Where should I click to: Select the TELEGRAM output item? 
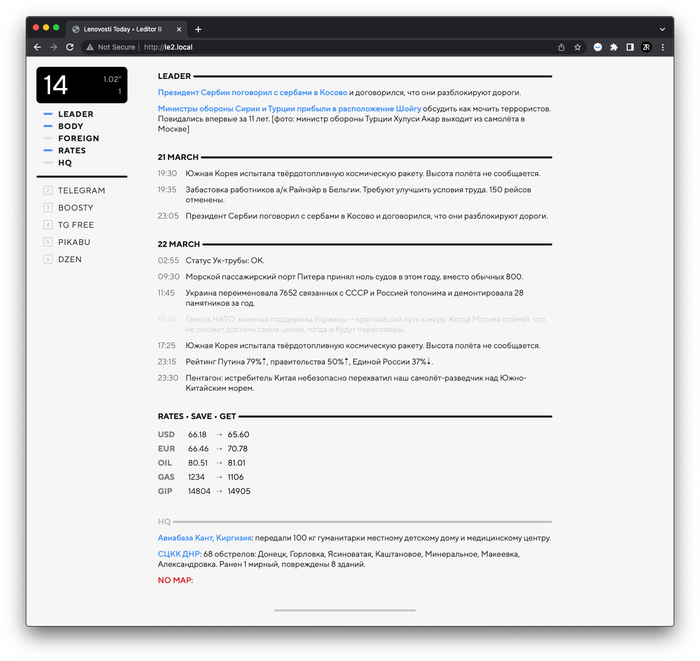(74, 191)
